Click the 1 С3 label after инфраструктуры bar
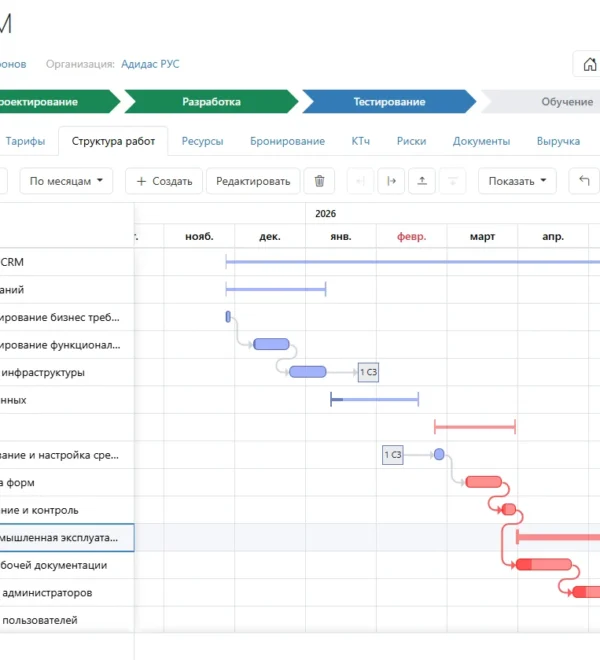 pos(368,372)
